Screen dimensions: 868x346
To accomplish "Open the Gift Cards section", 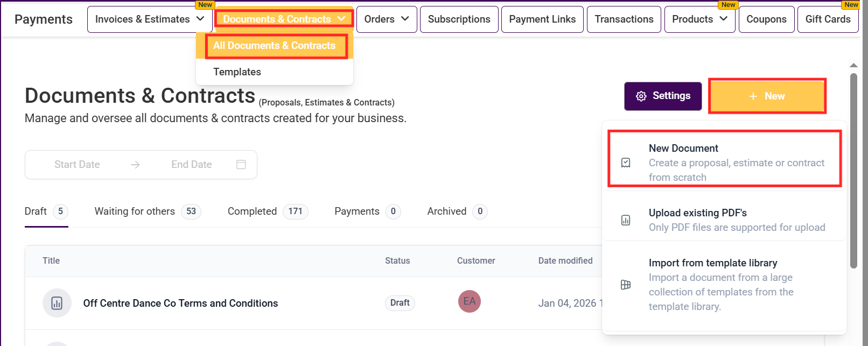I will 828,19.
